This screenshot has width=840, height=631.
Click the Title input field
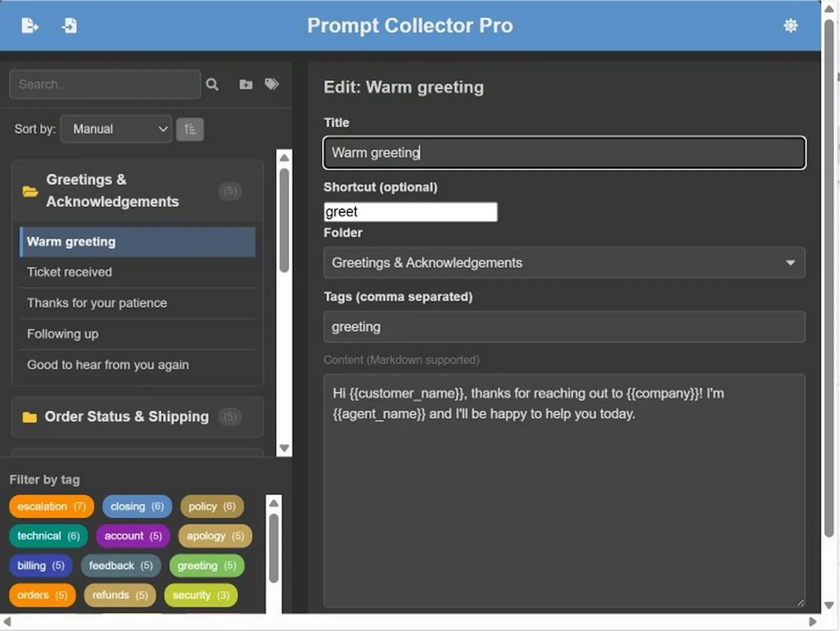(x=564, y=153)
